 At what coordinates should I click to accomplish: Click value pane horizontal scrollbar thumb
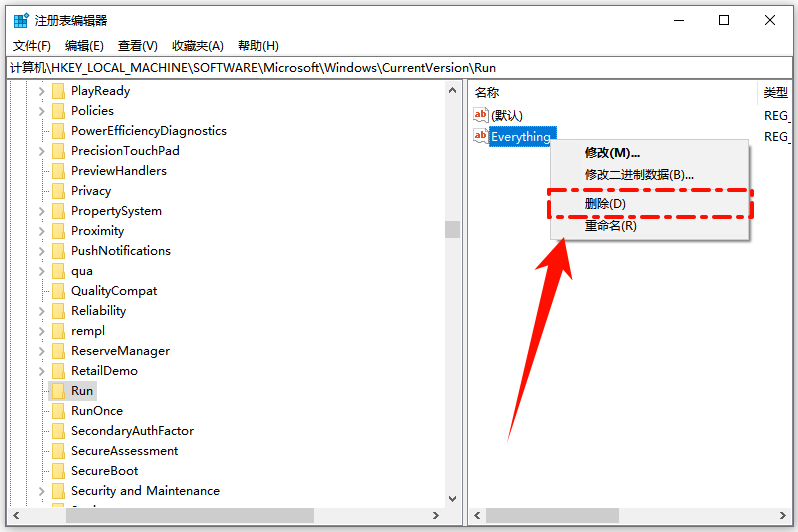tap(552, 515)
